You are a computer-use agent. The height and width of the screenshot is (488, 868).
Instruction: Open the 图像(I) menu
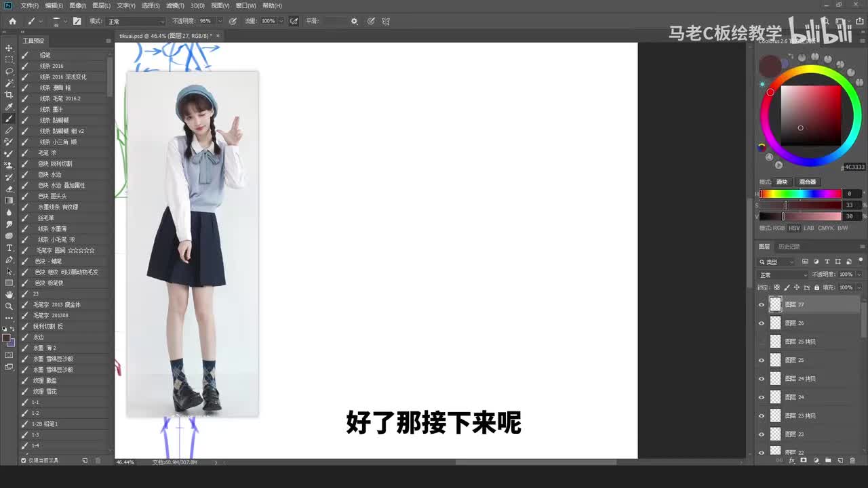click(x=77, y=5)
